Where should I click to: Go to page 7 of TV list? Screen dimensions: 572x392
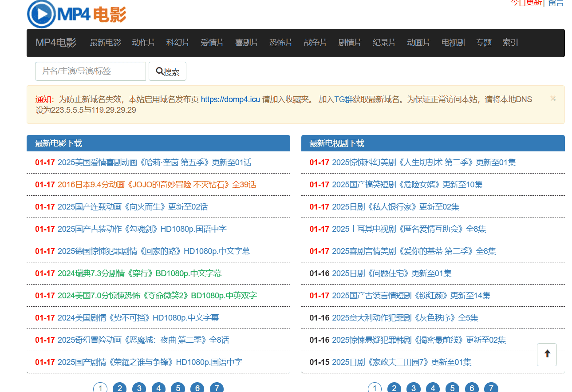tap(491, 388)
